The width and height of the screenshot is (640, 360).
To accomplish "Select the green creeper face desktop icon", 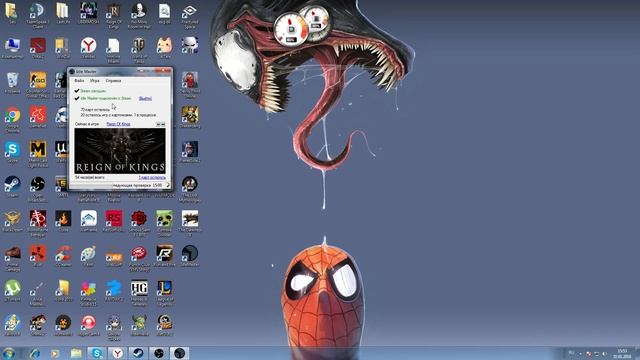I will pyautogui.click(x=164, y=223).
